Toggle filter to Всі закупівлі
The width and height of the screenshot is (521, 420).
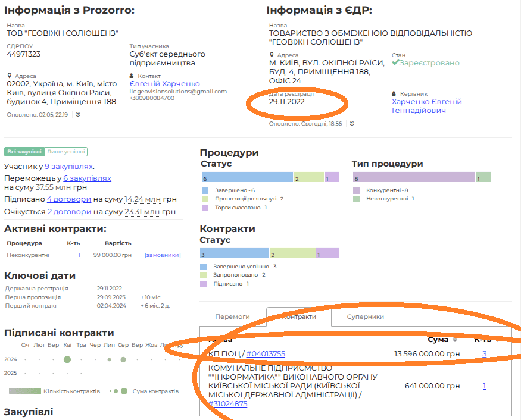tap(24, 152)
